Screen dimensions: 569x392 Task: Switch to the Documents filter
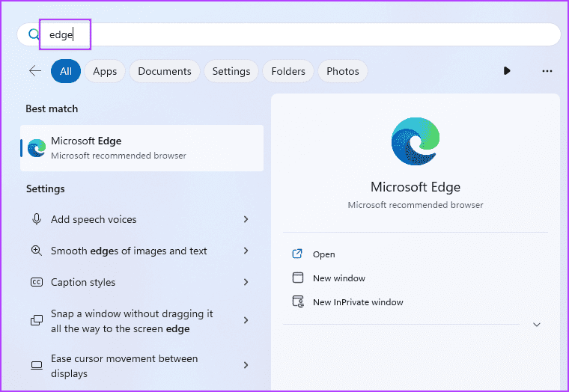[x=165, y=71]
